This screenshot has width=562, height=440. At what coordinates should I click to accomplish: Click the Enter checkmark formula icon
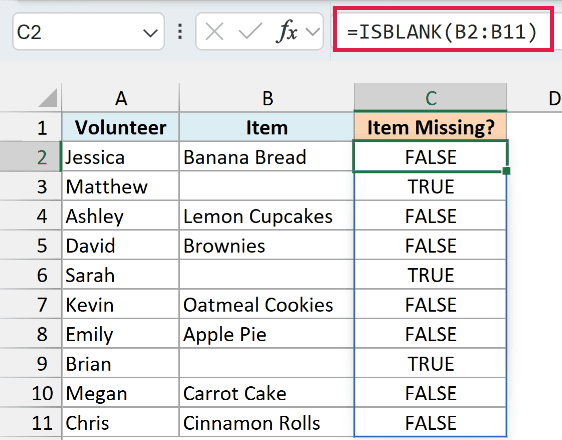tap(250, 32)
